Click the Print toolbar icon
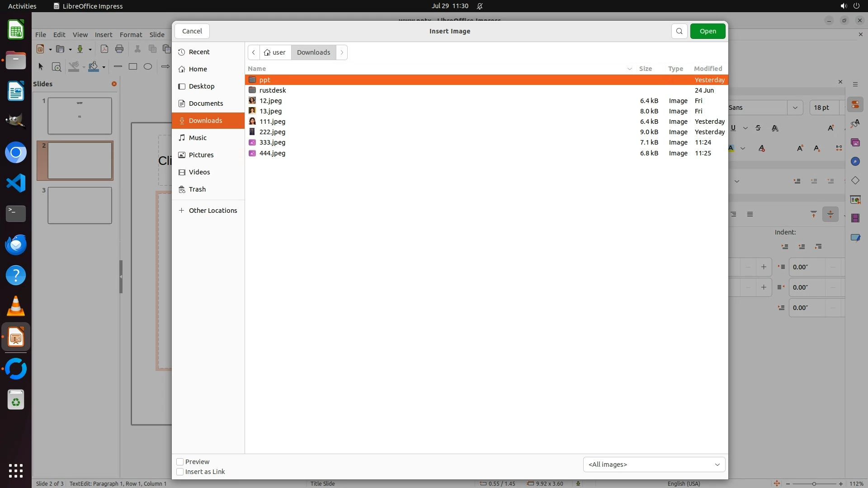The image size is (868, 488). tap(119, 49)
